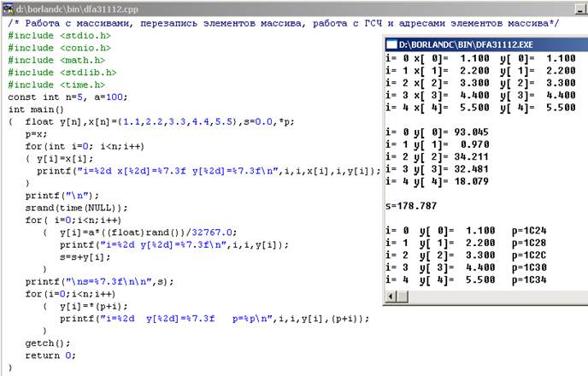Click the left arrow of console horizontal scrollbar

click(x=391, y=297)
